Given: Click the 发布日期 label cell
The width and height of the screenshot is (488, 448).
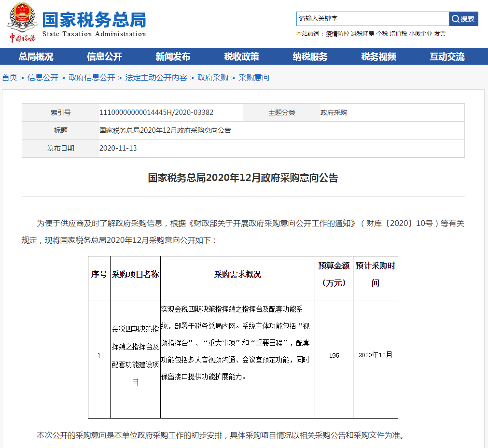Looking at the screenshot, I should pos(61,148).
